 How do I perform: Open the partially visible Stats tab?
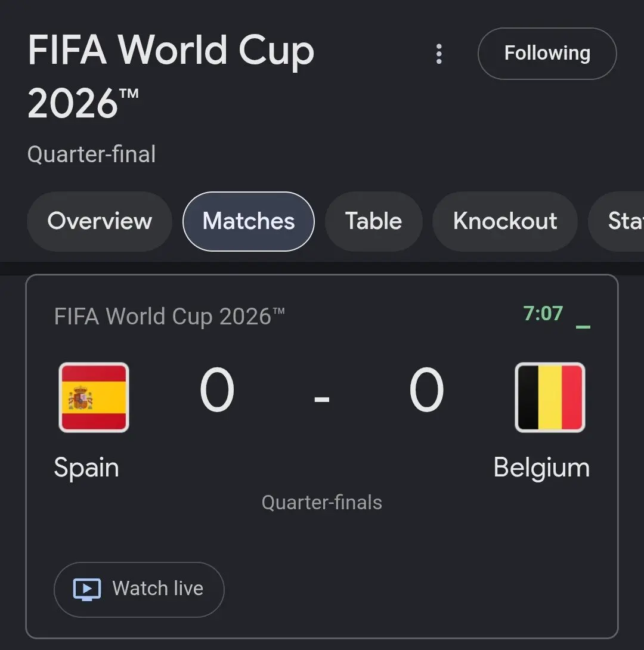tap(616, 221)
